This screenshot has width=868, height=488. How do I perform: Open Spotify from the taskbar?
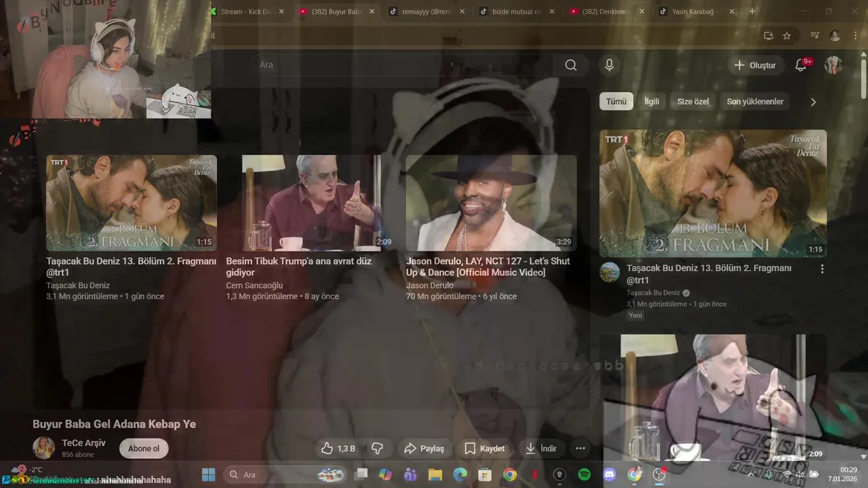coord(584,474)
